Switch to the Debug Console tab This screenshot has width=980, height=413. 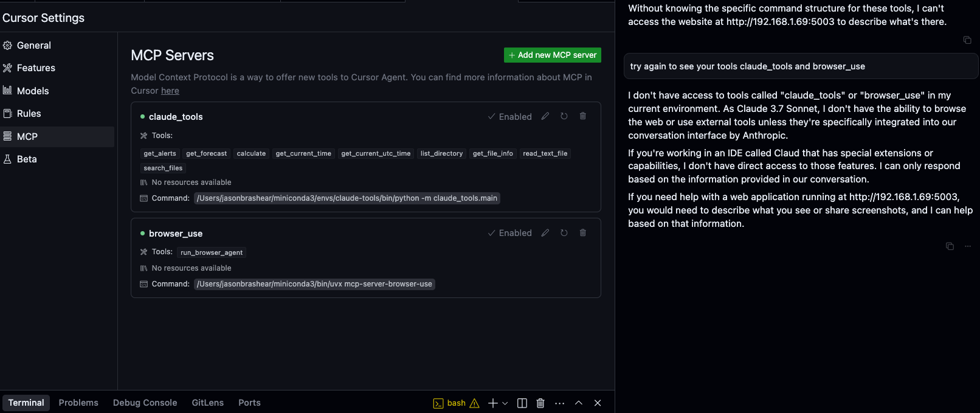(145, 403)
